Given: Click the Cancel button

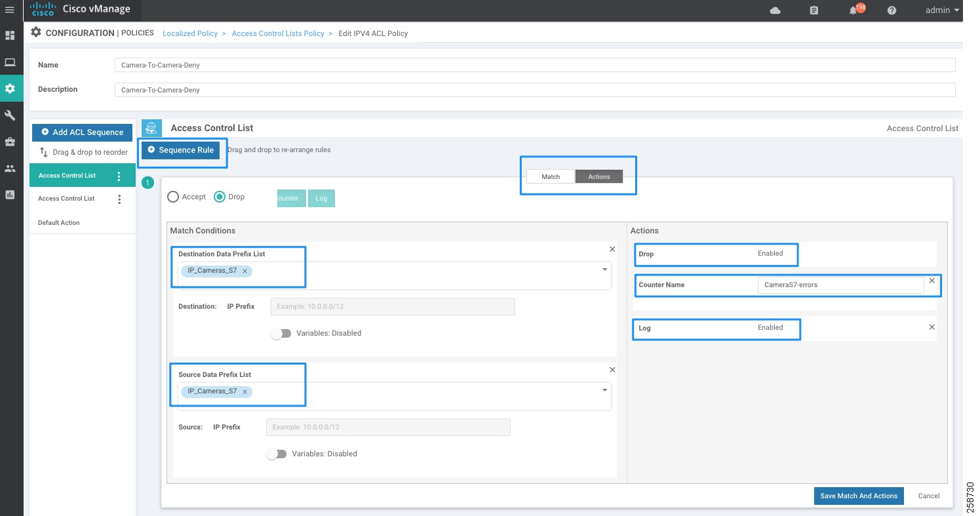Looking at the screenshot, I should pyautogui.click(x=928, y=496).
